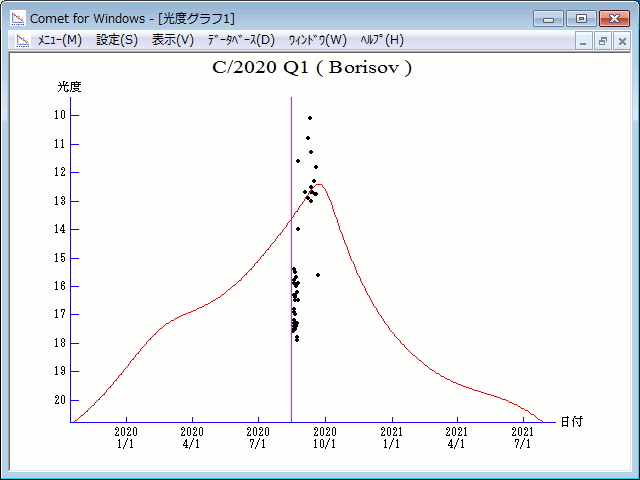This screenshot has width=640, height=480.
Task: Click the 2020 7/1 date label
Action: 258,438
